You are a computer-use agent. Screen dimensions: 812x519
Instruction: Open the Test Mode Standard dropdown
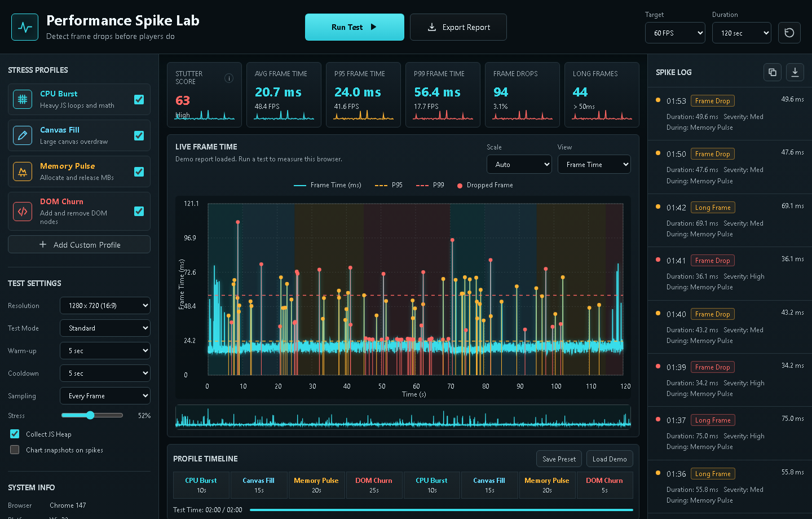point(105,328)
